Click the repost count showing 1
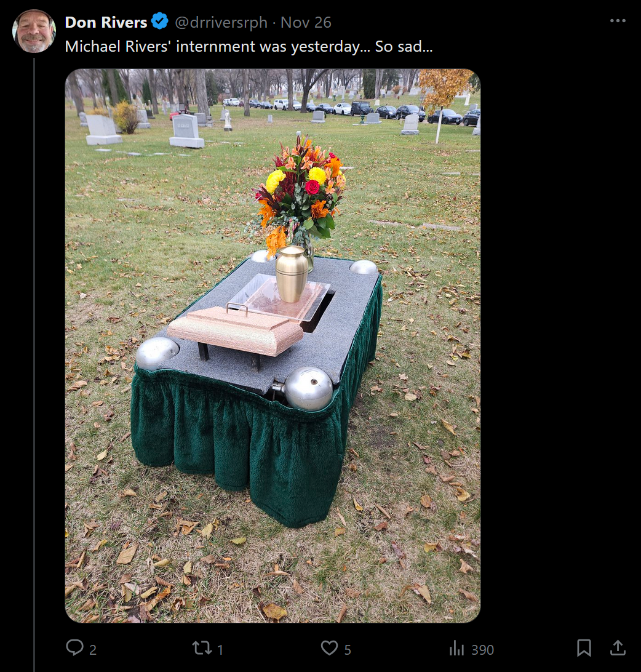641x672 pixels. pos(220,650)
